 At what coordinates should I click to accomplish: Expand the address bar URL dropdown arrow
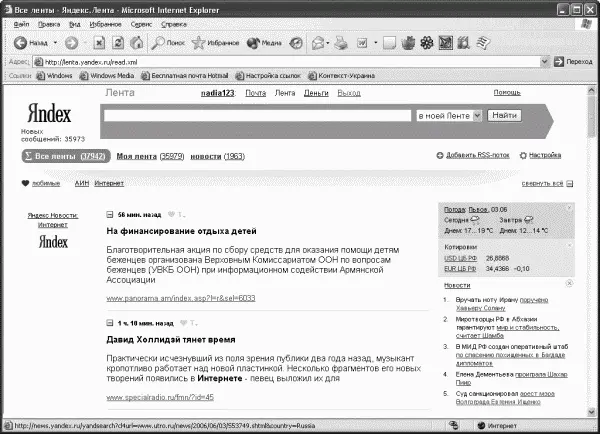click(x=545, y=62)
